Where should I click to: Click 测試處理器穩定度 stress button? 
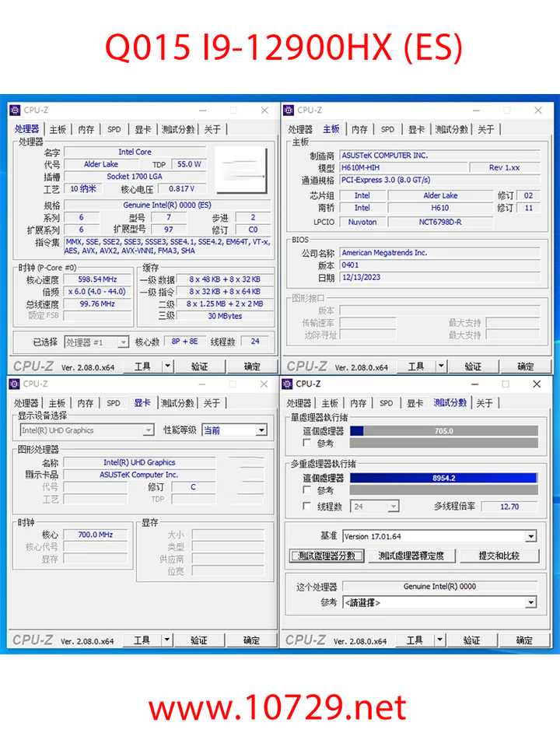pyautogui.click(x=411, y=556)
